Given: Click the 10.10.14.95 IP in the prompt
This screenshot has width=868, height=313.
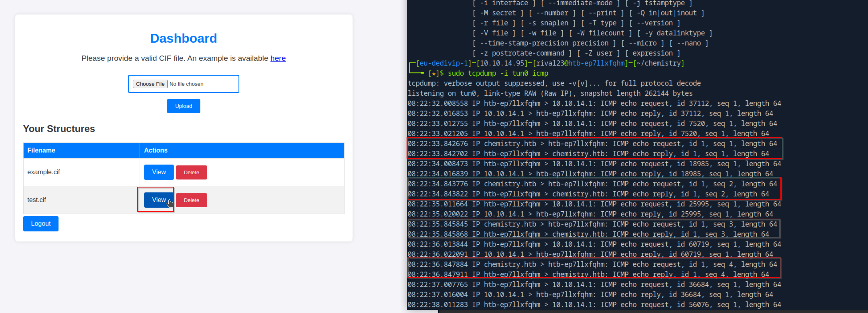Looking at the screenshot, I should click(502, 63).
